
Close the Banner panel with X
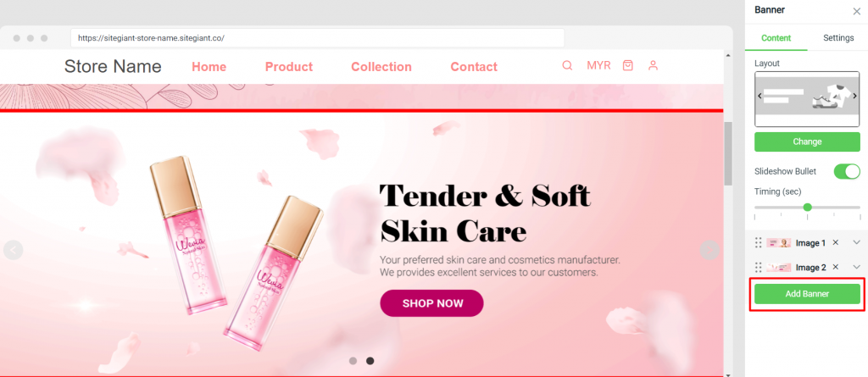pyautogui.click(x=856, y=11)
